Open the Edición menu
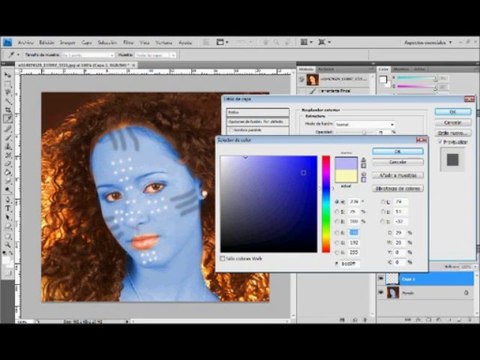This screenshot has width=480, height=360. click(47, 43)
